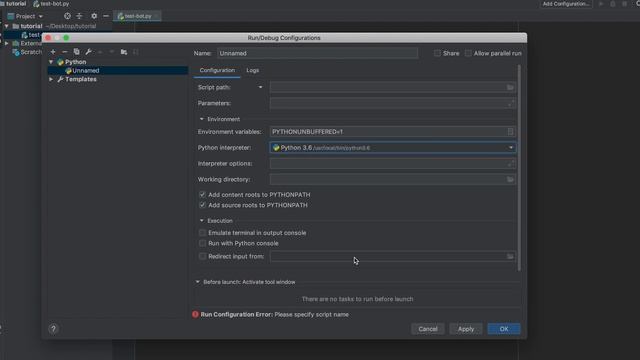Copy the selected run configuration
The image size is (640, 360).
click(x=76, y=52)
